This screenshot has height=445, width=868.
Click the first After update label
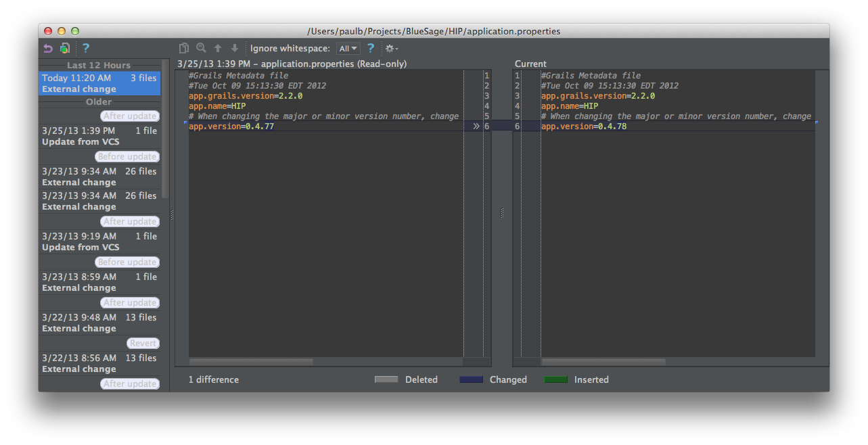(130, 116)
